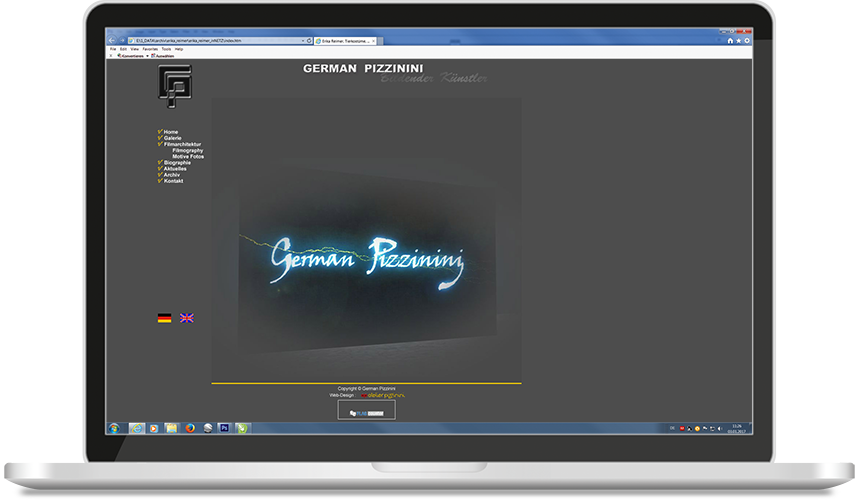859x500 pixels.
Task: Open Windows Media Player from taskbar
Action: [153, 427]
